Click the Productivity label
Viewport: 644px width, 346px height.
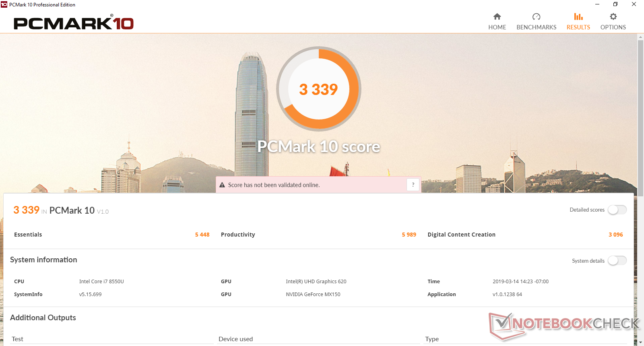(x=238, y=235)
